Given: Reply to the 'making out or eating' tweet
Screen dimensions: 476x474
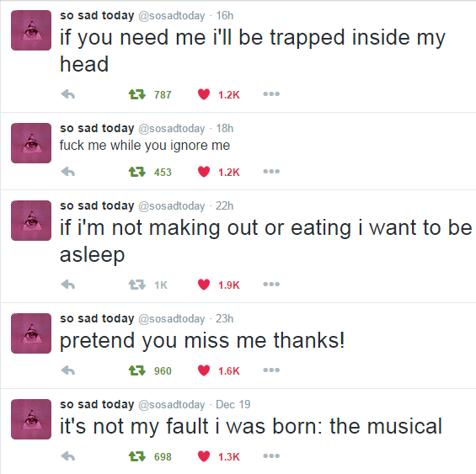Looking at the screenshot, I should click(x=68, y=285).
